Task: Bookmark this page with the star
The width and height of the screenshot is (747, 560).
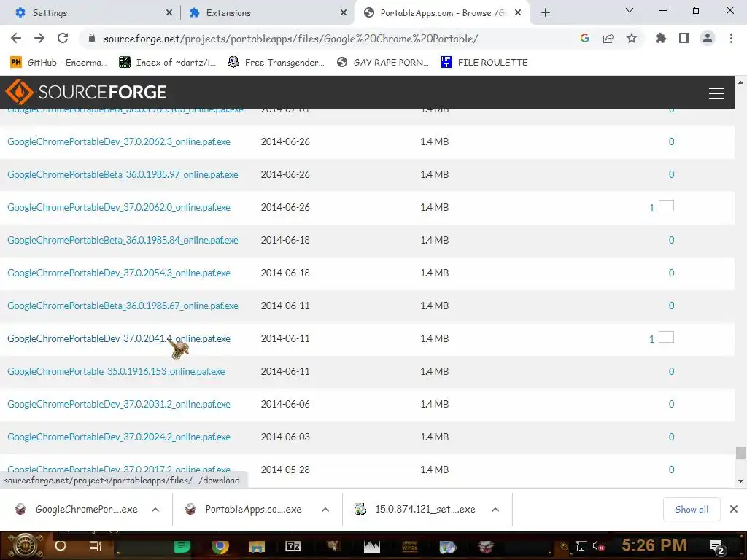Action: click(x=632, y=38)
